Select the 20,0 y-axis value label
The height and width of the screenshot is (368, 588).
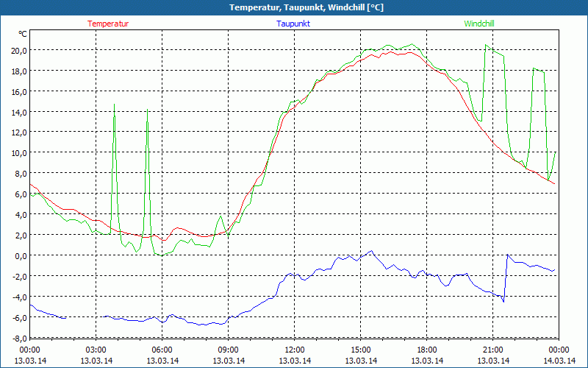[x=18, y=50]
